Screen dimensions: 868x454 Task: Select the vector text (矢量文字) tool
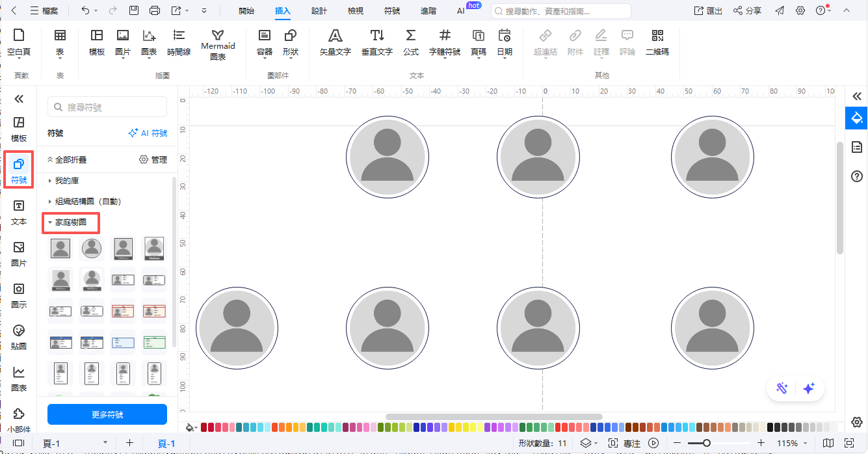point(335,42)
